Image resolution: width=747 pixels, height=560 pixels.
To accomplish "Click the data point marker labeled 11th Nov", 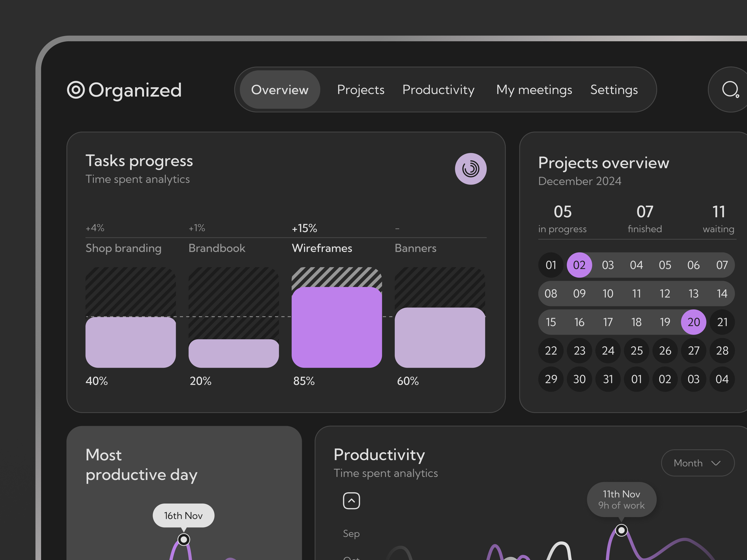I will [621, 530].
